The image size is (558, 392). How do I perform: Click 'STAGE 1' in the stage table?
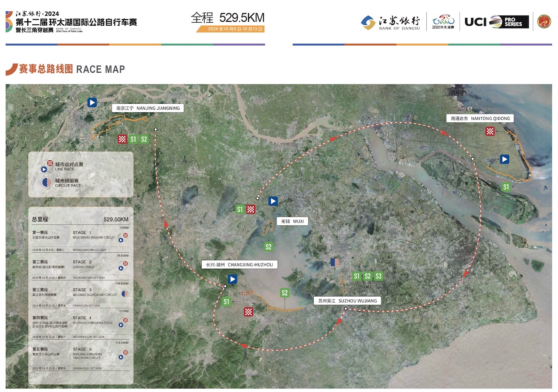pos(82,233)
